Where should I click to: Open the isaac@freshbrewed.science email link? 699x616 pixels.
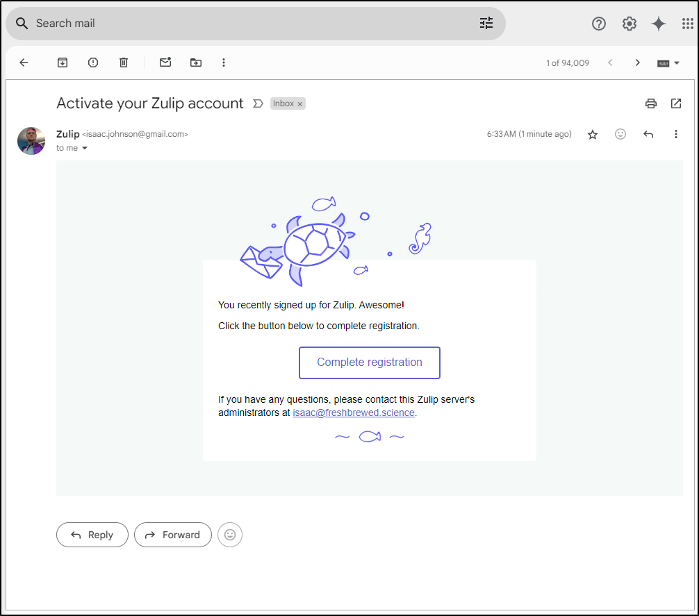pos(354,413)
